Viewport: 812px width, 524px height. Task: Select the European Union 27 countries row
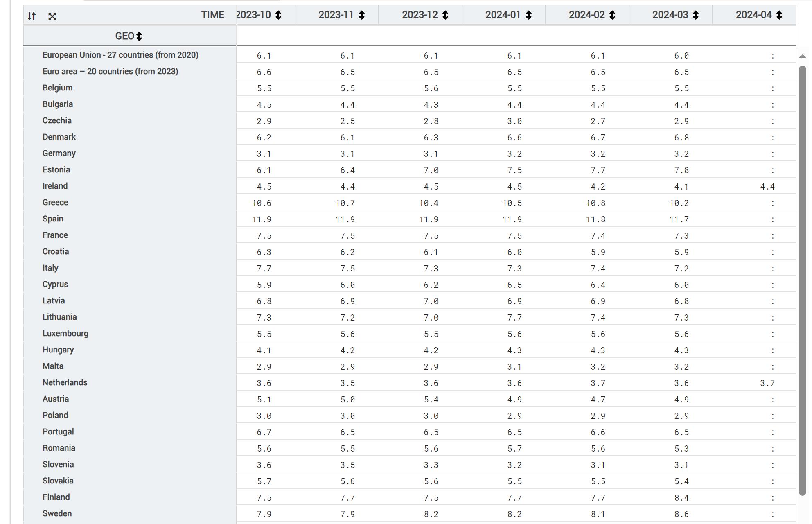120,55
